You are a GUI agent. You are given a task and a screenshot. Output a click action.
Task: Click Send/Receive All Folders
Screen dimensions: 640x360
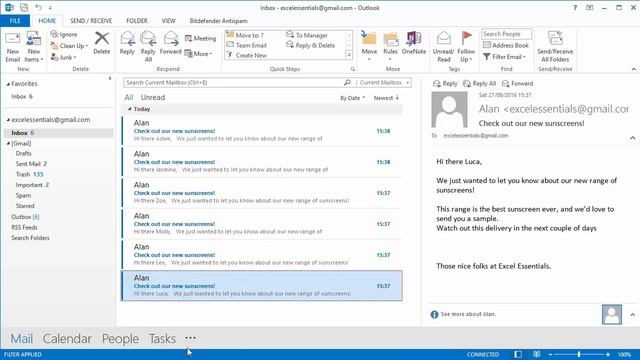[x=555, y=47]
